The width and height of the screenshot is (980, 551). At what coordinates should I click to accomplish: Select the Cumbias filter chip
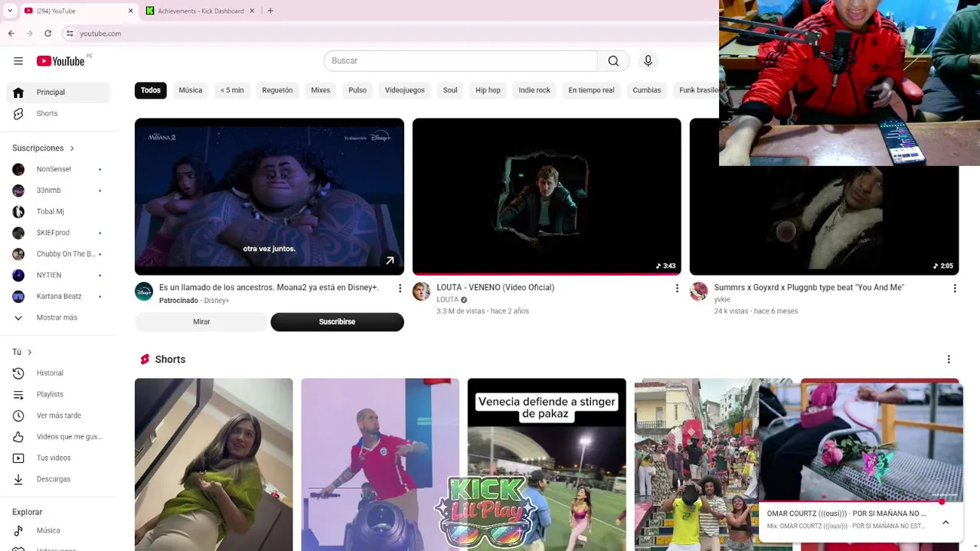click(x=647, y=90)
